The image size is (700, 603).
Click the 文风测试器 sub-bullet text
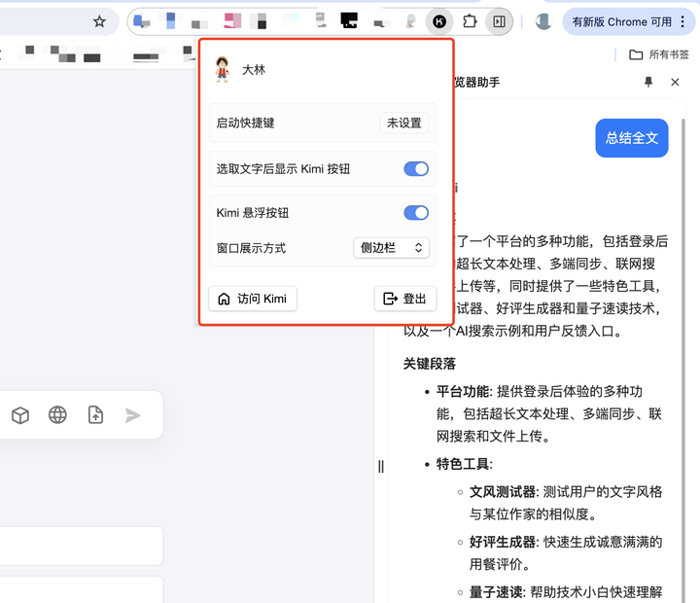click(503, 492)
